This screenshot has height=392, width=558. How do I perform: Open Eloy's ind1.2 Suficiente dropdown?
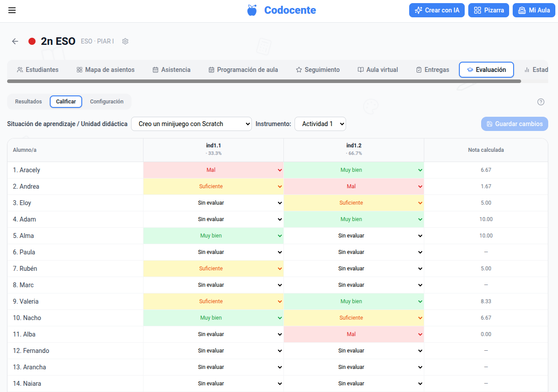pyautogui.click(x=354, y=203)
